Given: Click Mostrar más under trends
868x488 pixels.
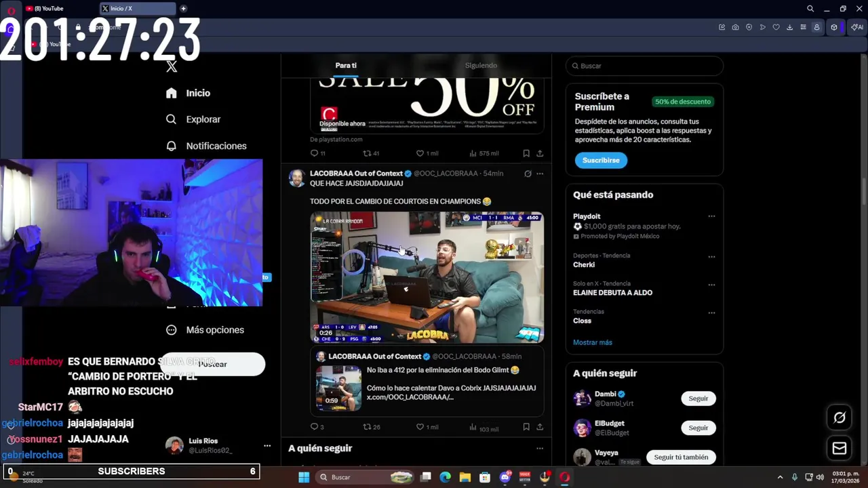Looking at the screenshot, I should coord(593,342).
